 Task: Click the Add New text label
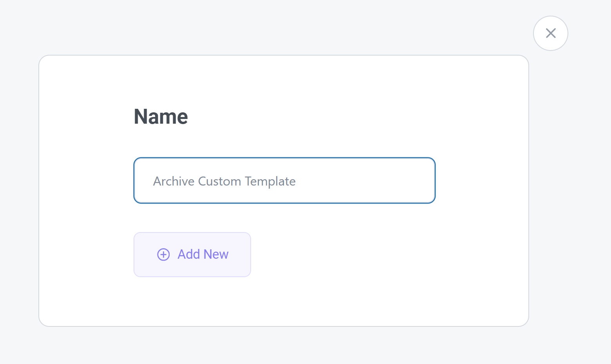203,254
